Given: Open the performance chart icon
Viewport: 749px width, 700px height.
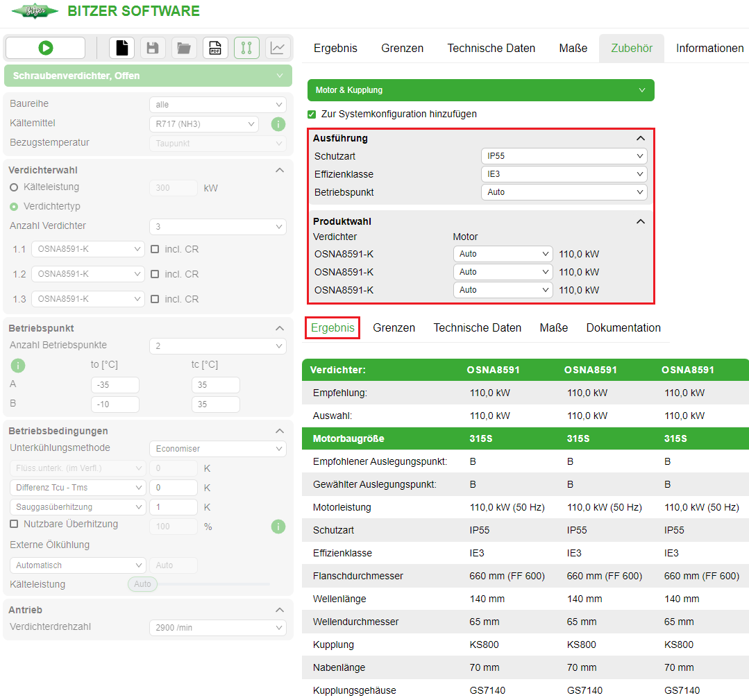Looking at the screenshot, I should [x=278, y=48].
